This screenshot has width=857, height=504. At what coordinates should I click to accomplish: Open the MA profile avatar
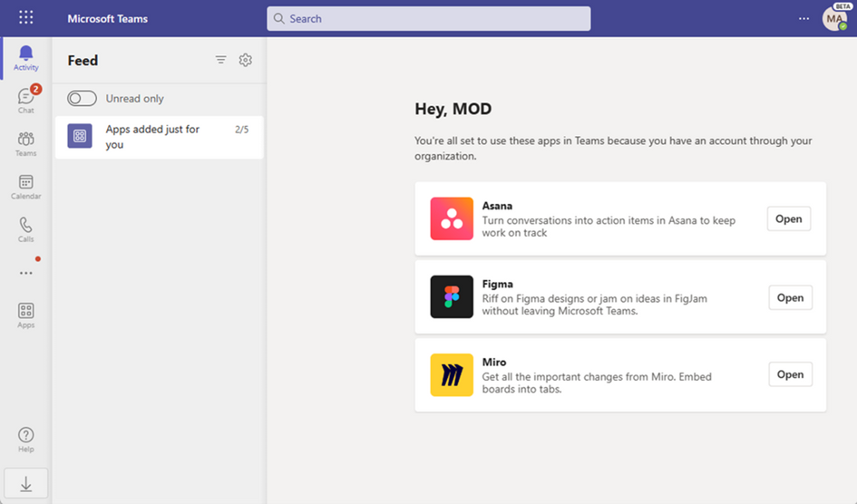pyautogui.click(x=834, y=18)
